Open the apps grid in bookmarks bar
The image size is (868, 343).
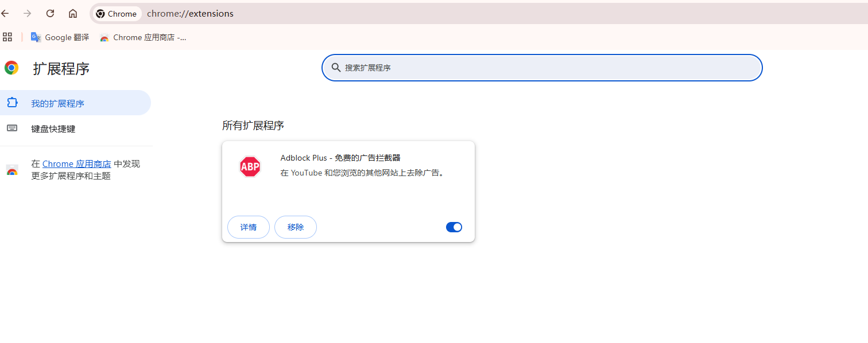(x=7, y=37)
